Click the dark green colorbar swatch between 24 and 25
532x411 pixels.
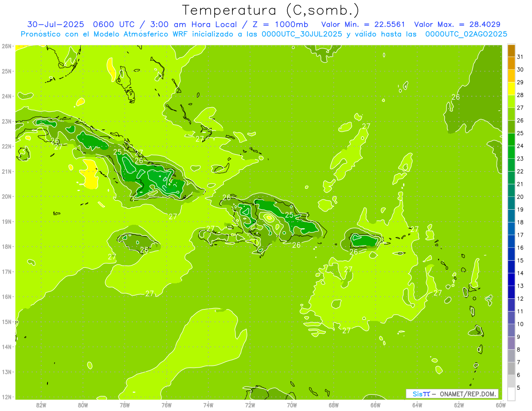(511, 140)
